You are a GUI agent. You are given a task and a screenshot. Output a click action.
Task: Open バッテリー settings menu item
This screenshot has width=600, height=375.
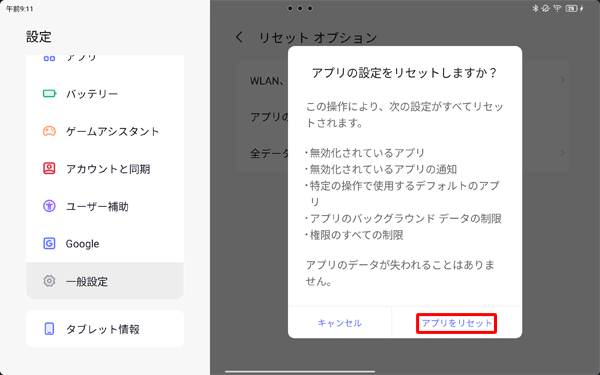click(105, 94)
